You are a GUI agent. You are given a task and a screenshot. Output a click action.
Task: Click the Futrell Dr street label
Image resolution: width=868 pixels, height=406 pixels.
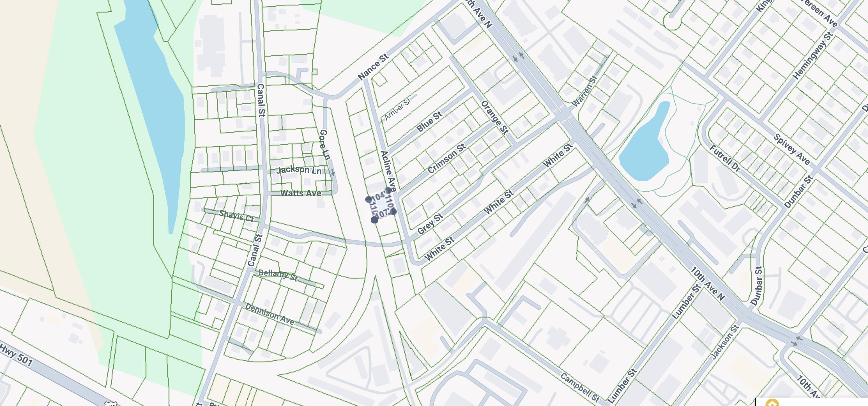point(725,159)
